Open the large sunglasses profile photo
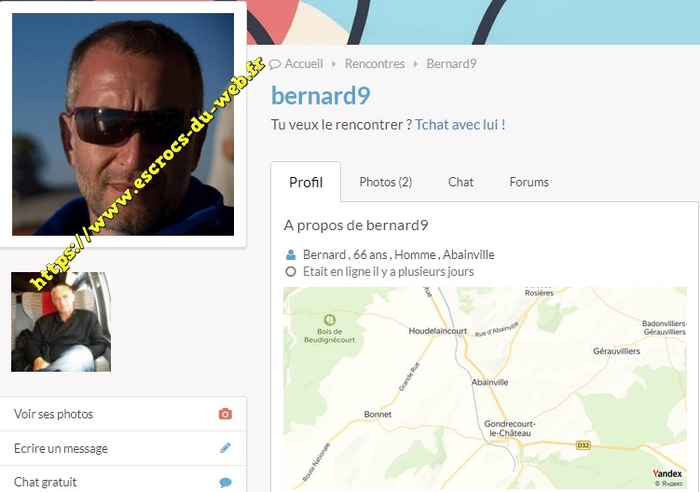Screen dimensions: 700x492 123,124
